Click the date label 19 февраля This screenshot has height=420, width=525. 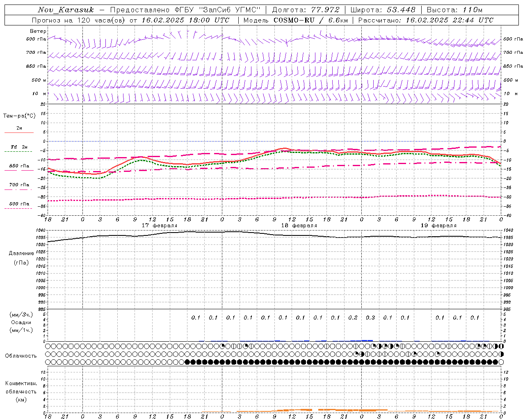(438, 226)
